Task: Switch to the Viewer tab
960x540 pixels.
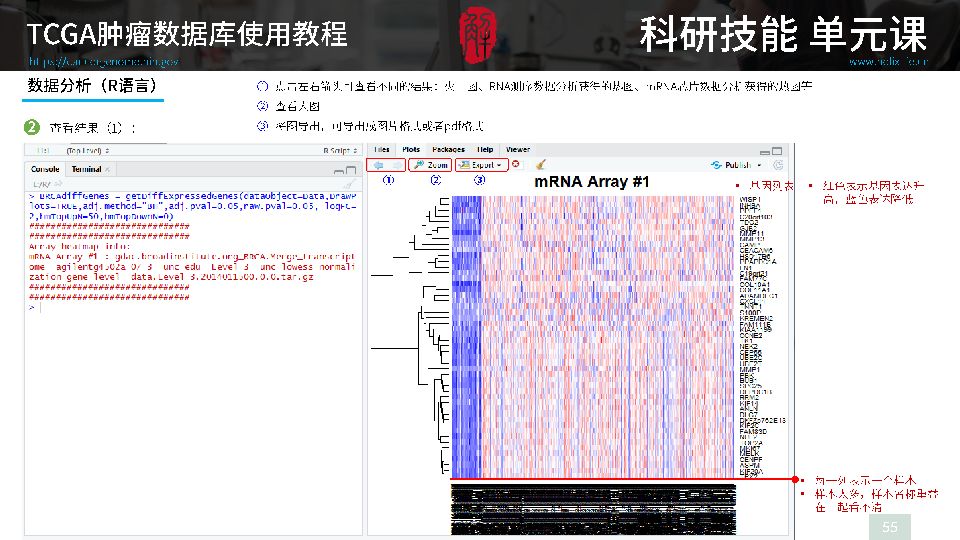Action: (518, 149)
